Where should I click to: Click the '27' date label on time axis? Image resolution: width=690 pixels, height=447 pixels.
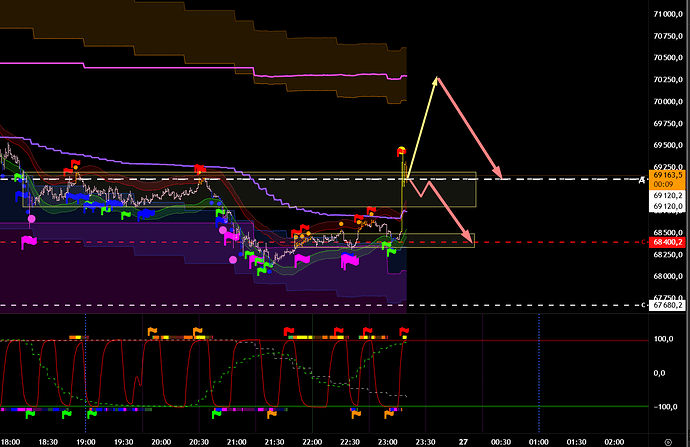463,438
